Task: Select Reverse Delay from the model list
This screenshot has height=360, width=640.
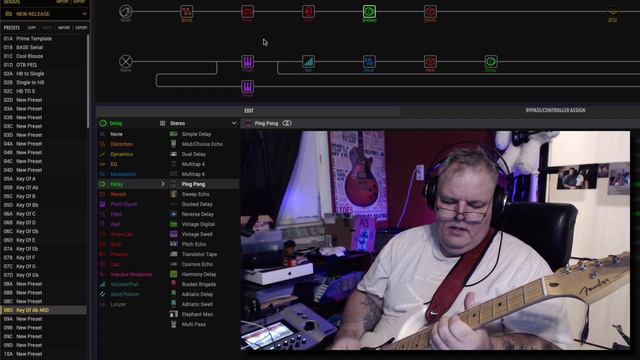Action: (198, 214)
